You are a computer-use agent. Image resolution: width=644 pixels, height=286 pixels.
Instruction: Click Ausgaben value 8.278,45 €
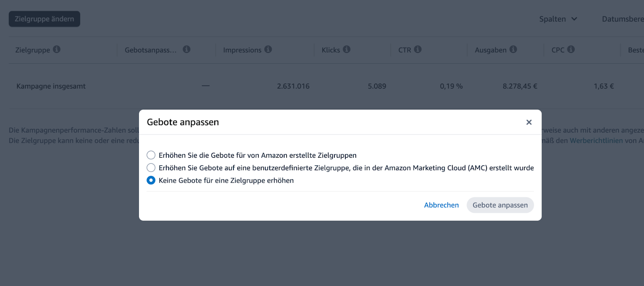(x=520, y=86)
